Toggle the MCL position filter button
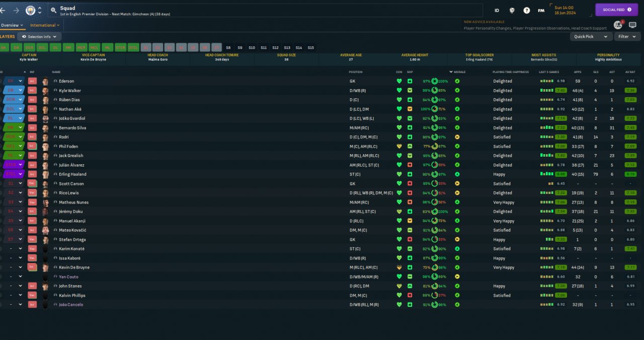This screenshot has width=644, height=340. [95, 48]
